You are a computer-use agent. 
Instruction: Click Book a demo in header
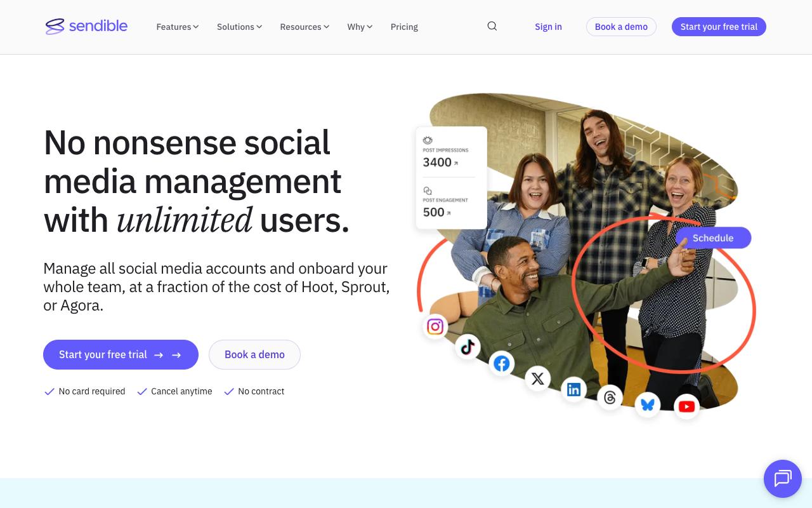(621, 27)
